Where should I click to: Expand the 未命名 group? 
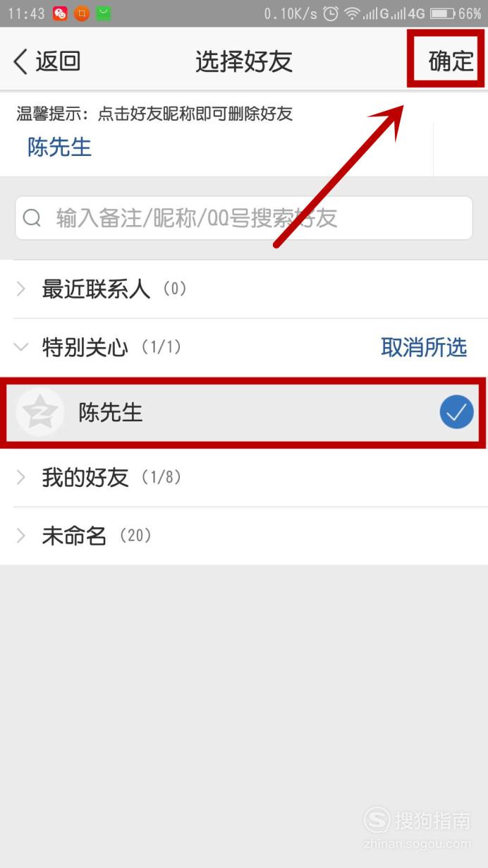pyautogui.click(x=244, y=536)
